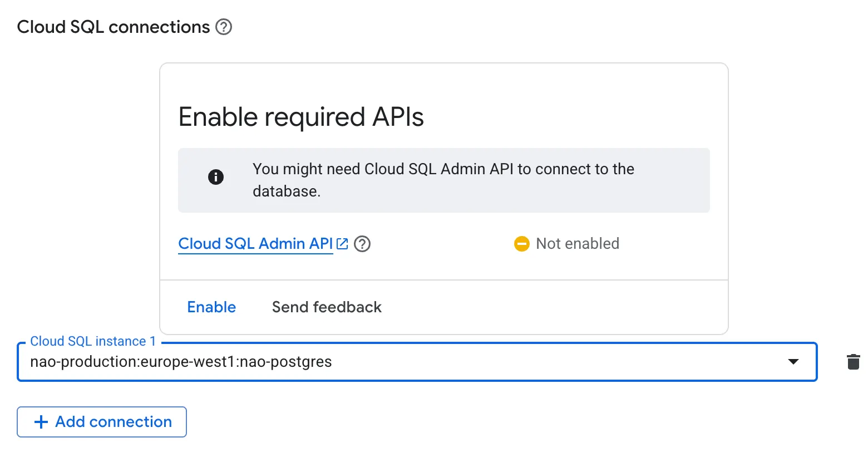Click the help icon beside Cloud SQL Admin API
Image resolution: width=868 pixels, height=462 pixels.
tap(362, 244)
